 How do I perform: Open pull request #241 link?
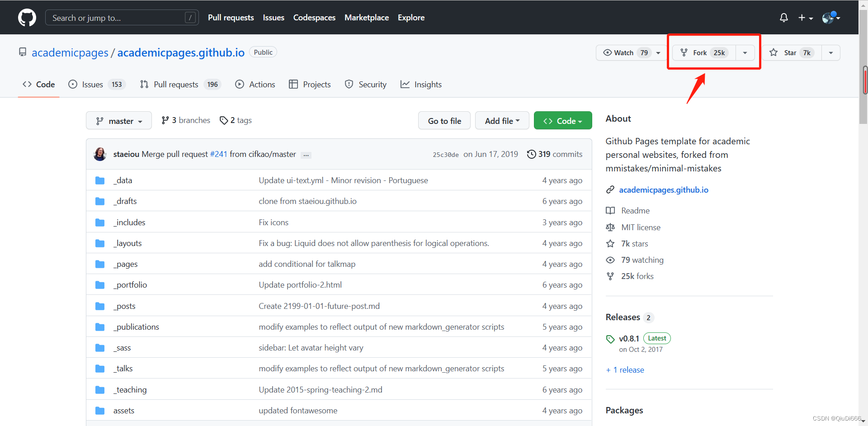(x=219, y=154)
